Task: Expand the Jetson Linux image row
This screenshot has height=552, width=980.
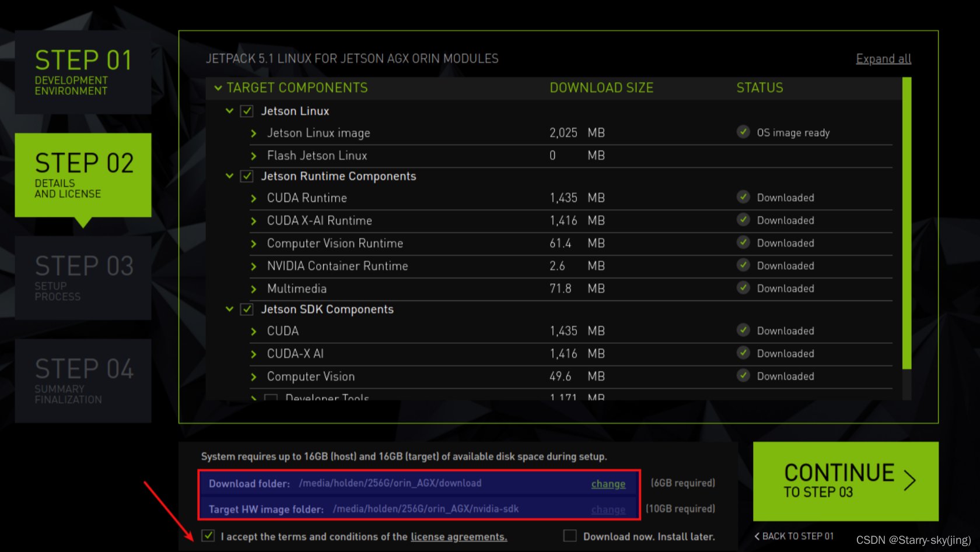Action: tap(253, 133)
